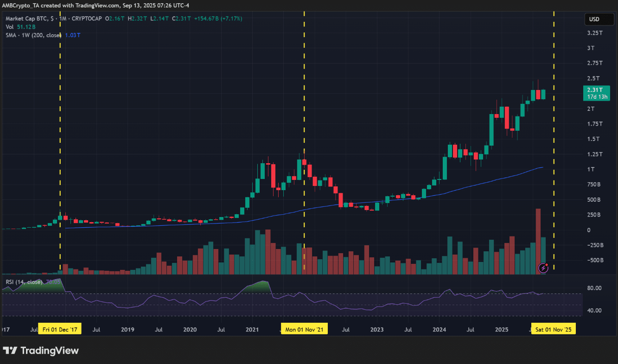Click the 3.25T label on the price axis
618x364 pixels.
pyautogui.click(x=594, y=33)
